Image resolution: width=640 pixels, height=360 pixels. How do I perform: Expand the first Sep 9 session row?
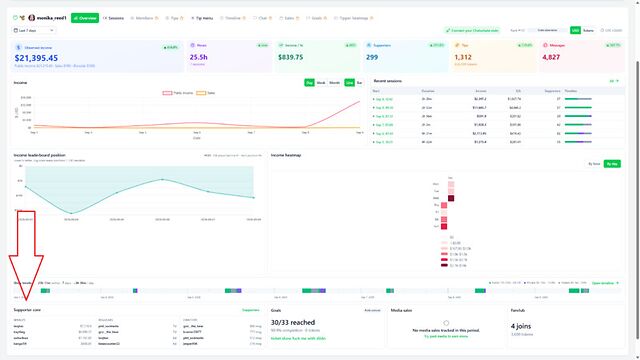click(x=497, y=99)
